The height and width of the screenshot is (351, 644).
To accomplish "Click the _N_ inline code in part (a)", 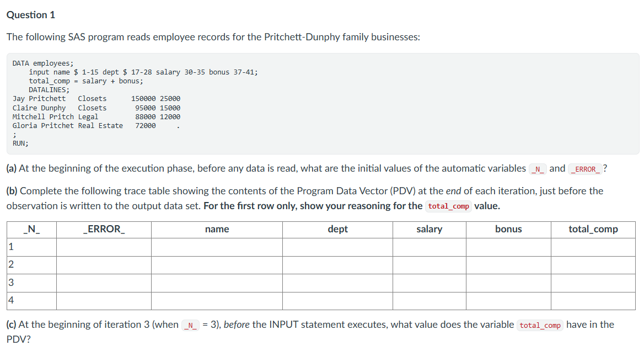I will click(x=538, y=169).
